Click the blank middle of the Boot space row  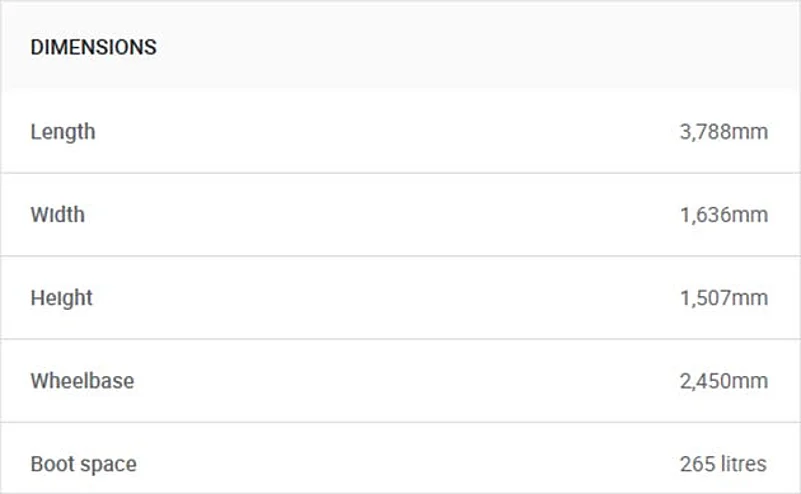point(400,464)
